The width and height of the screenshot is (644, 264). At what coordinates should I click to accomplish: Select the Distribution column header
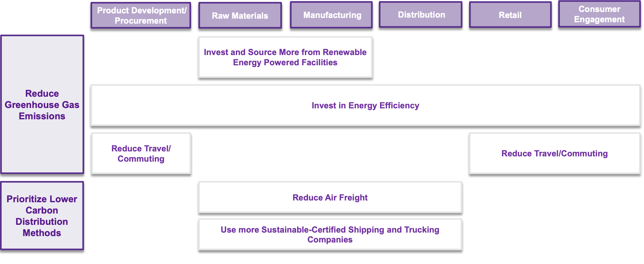click(421, 15)
